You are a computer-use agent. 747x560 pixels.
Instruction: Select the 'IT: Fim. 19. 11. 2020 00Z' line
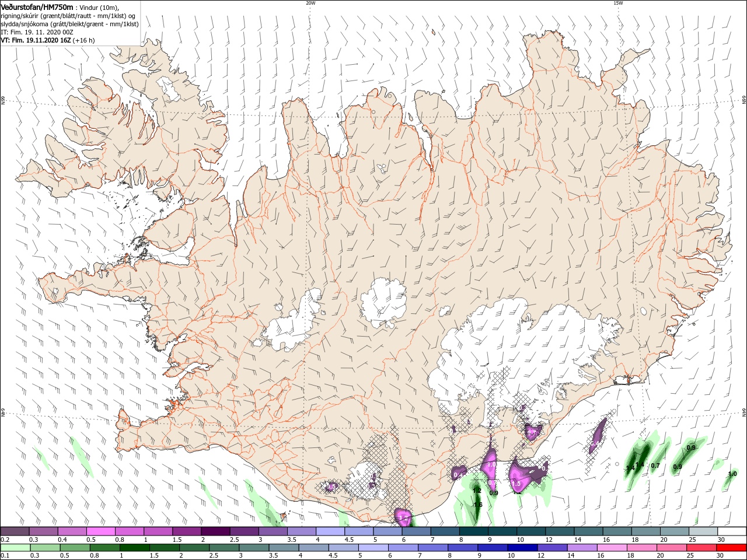click(x=36, y=32)
